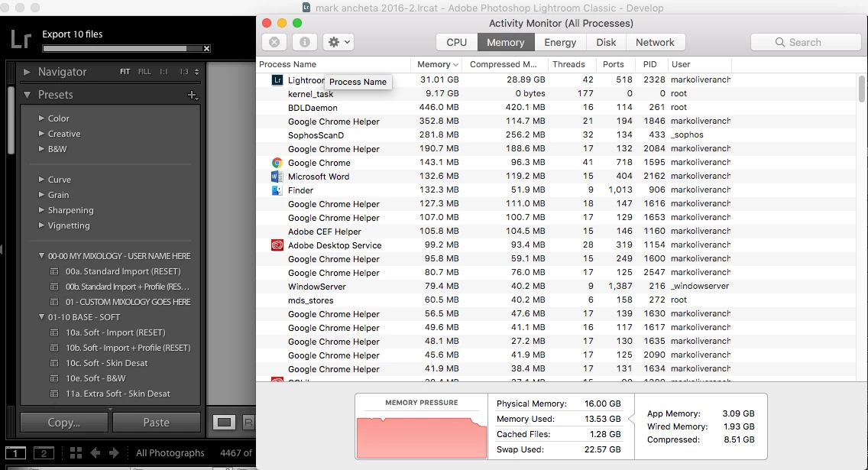This screenshot has width=868, height=470.
Task: Collapse the Presets panel
Action: (27, 96)
